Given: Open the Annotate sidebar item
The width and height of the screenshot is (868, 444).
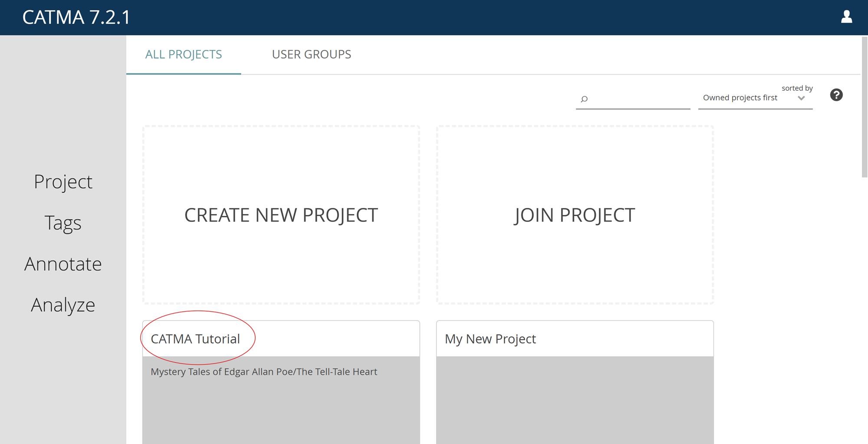Looking at the screenshot, I should click(63, 264).
